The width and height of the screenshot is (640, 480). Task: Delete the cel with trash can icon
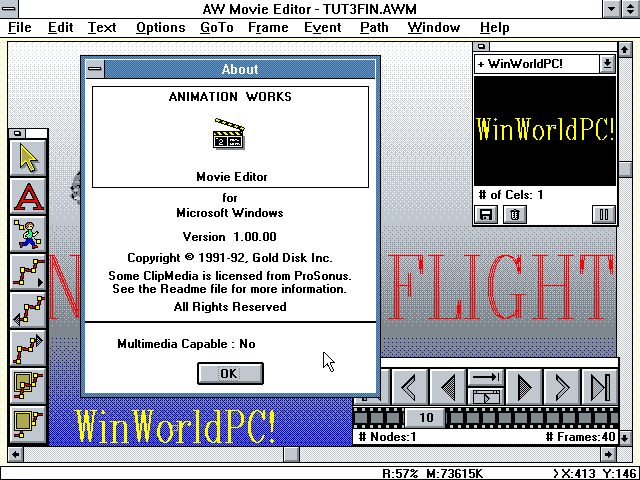pyautogui.click(x=515, y=214)
